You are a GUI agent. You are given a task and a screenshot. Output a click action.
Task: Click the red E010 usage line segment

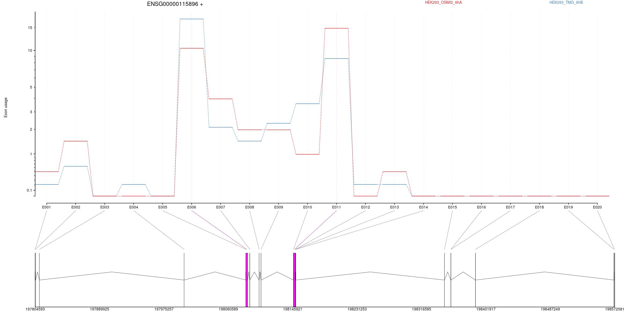308,154
